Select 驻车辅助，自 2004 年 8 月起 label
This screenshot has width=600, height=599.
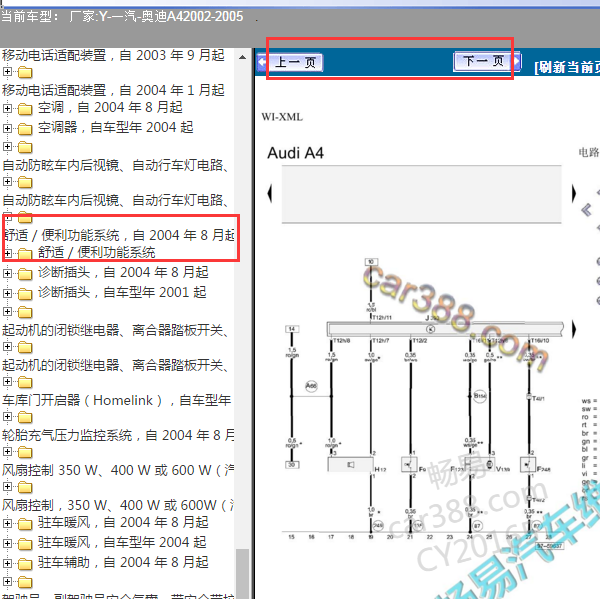123,562
